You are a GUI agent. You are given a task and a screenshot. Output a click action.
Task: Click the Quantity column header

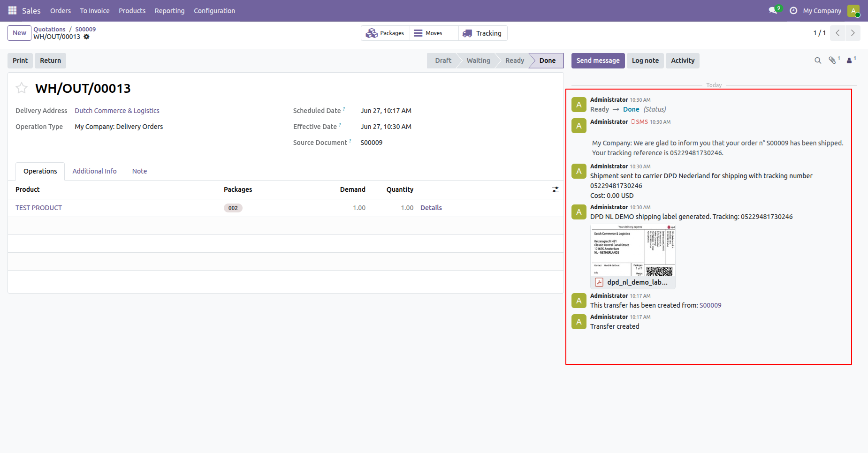tap(400, 189)
